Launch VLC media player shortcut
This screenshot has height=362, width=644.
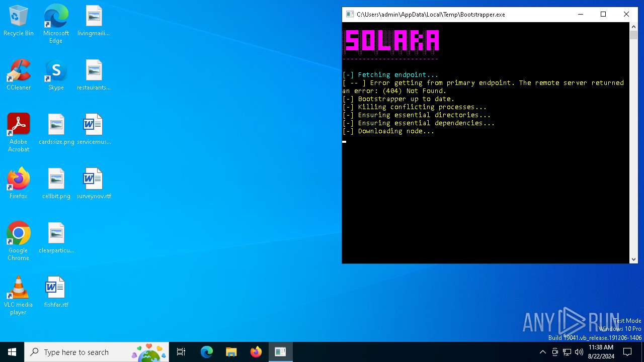19,296
